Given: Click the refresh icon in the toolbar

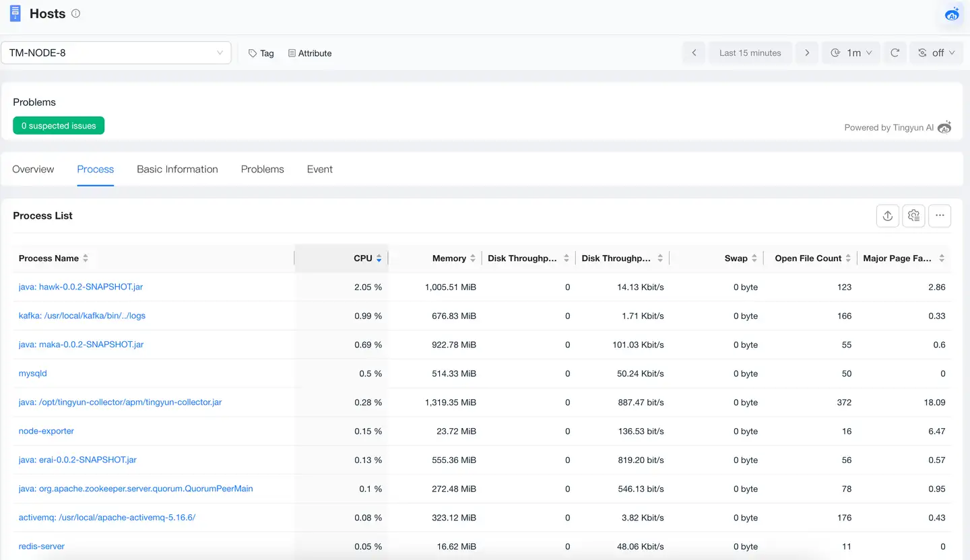Looking at the screenshot, I should click(895, 53).
